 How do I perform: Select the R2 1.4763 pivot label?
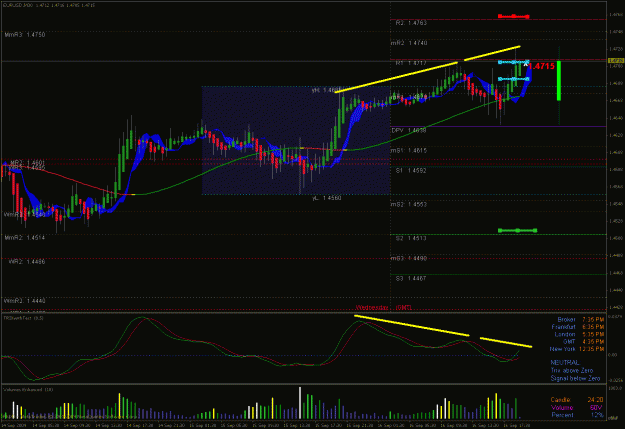pyautogui.click(x=411, y=23)
